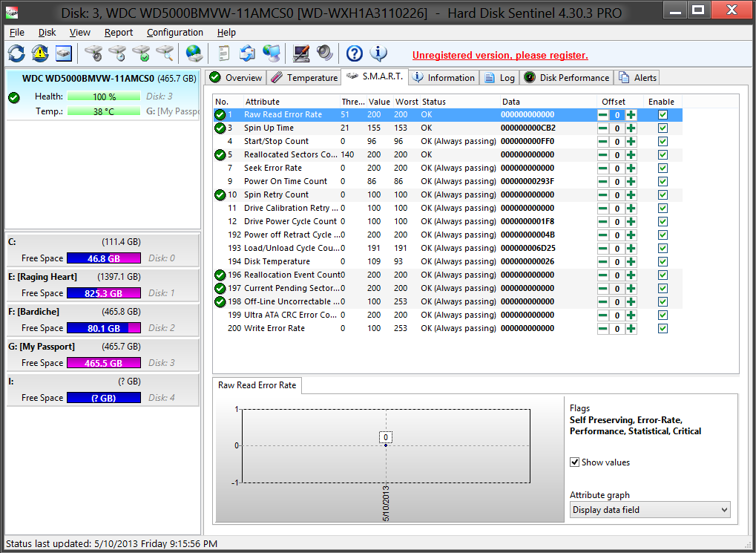Switch to the Log tab

[x=500, y=78]
